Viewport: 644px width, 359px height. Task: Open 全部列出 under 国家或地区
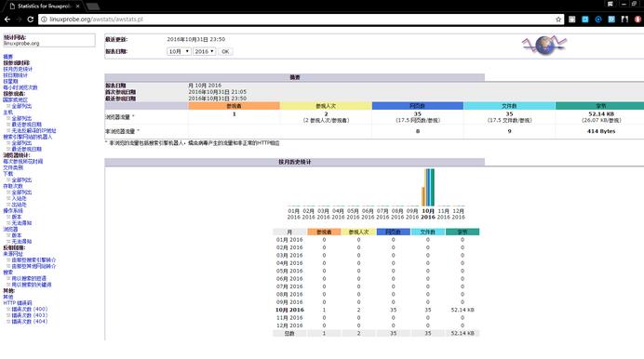[21, 106]
